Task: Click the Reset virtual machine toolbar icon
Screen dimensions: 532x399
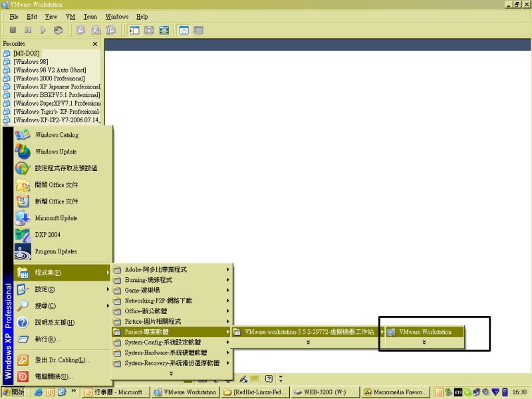Action: [x=58, y=30]
